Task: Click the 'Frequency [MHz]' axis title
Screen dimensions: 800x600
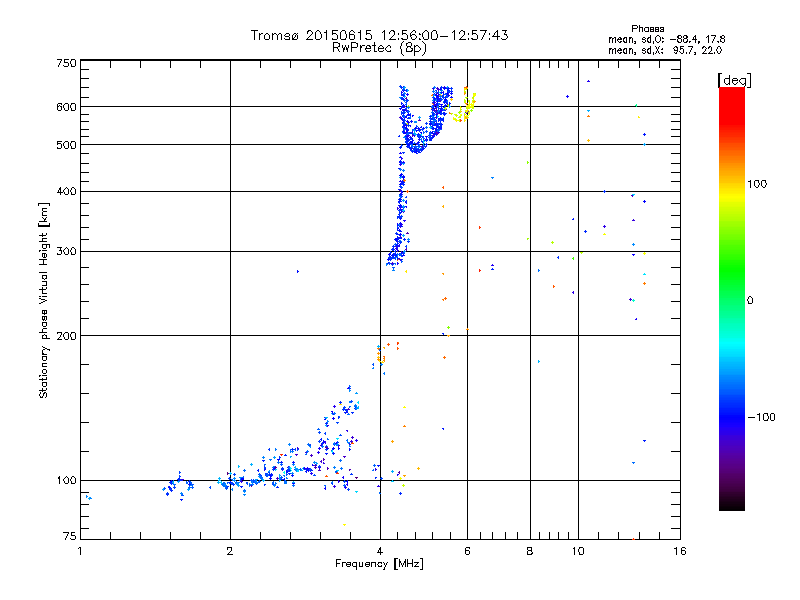Action: 379,564
